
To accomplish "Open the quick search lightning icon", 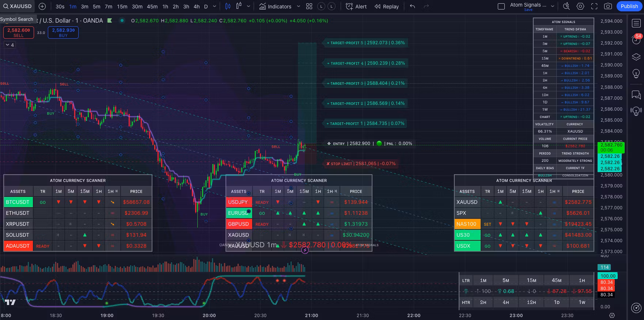I will pyautogui.click(x=566, y=6).
